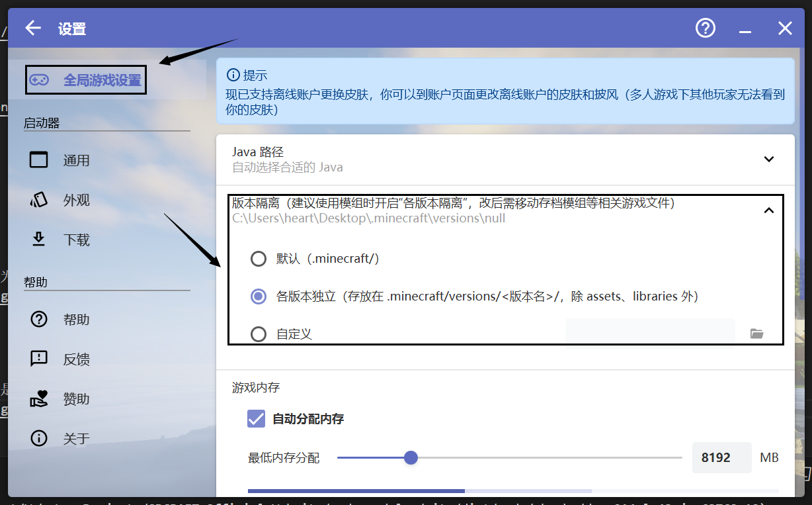Click the 8192 memory input field

pyautogui.click(x=721, y=457)
